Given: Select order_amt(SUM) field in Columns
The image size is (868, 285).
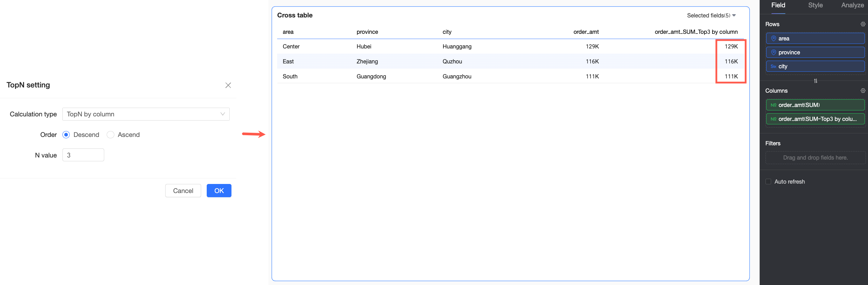Looking at the screenshot, I should click(815, 105).
